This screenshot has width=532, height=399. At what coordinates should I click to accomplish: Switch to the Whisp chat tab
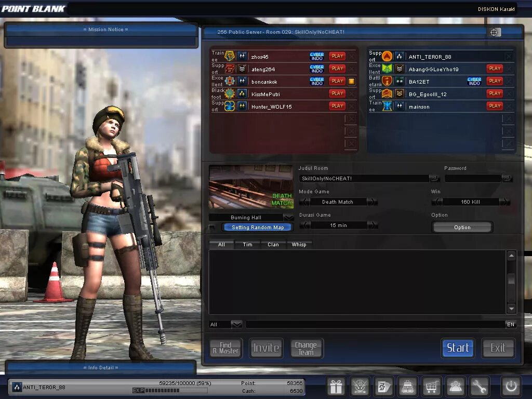299,244
